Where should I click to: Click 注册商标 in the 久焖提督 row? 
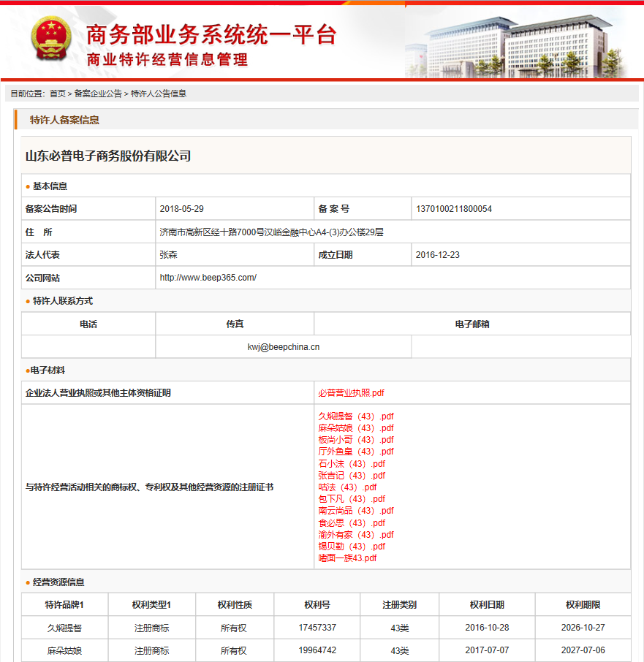[x=151, y=628]
